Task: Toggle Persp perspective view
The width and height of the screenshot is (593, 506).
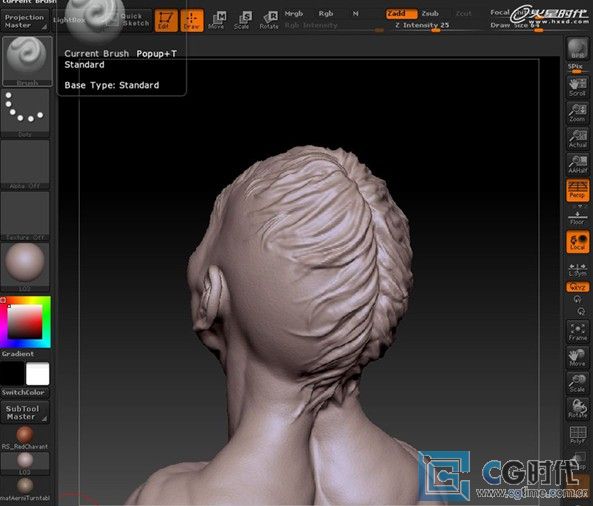Action: pyautogui.click(x=577, y=190)
